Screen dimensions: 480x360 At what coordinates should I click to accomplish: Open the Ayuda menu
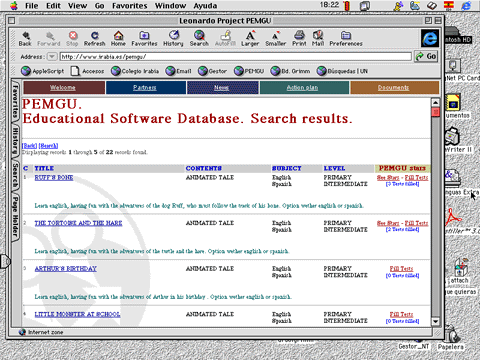tap(205, 6)
